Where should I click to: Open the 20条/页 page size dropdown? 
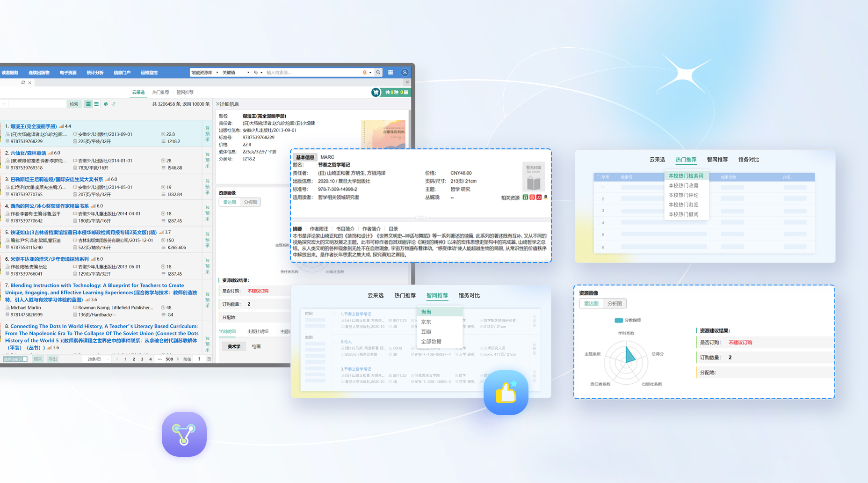[98, 359]
